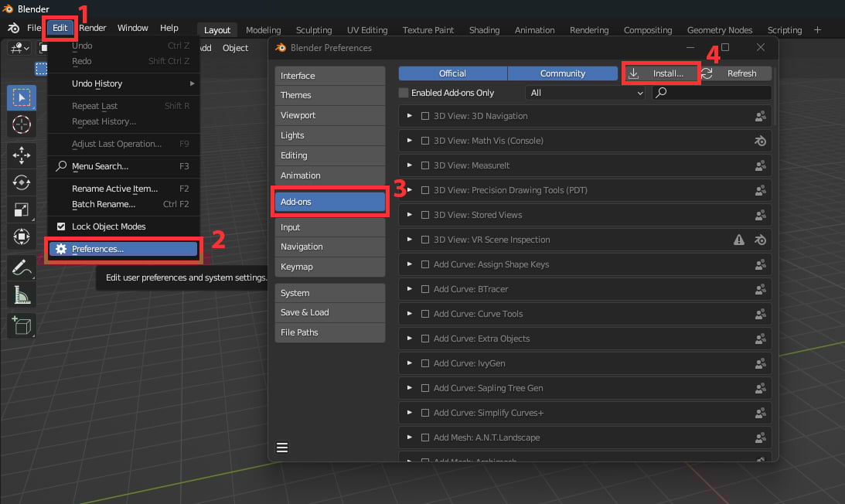Expand the VR Scene Inspection details
Viewport: 845px width, 504px height.
pyautogui.click(x=410, y=240)
